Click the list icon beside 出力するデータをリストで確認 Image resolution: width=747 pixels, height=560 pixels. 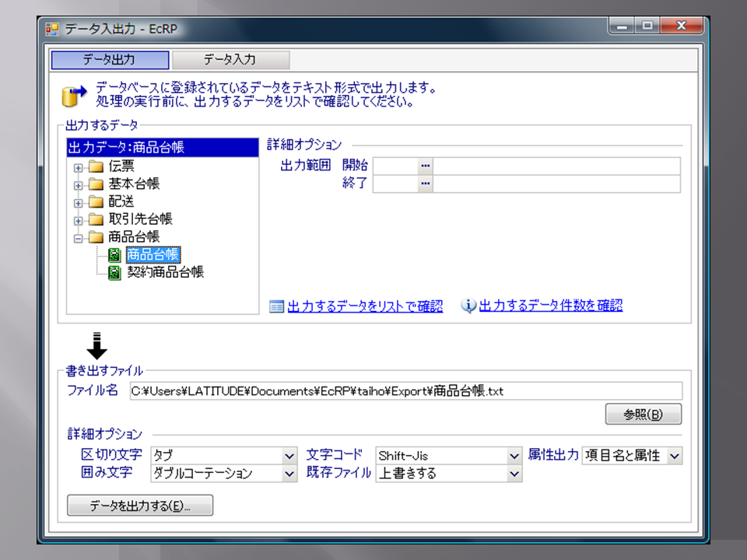coord(276,306)
